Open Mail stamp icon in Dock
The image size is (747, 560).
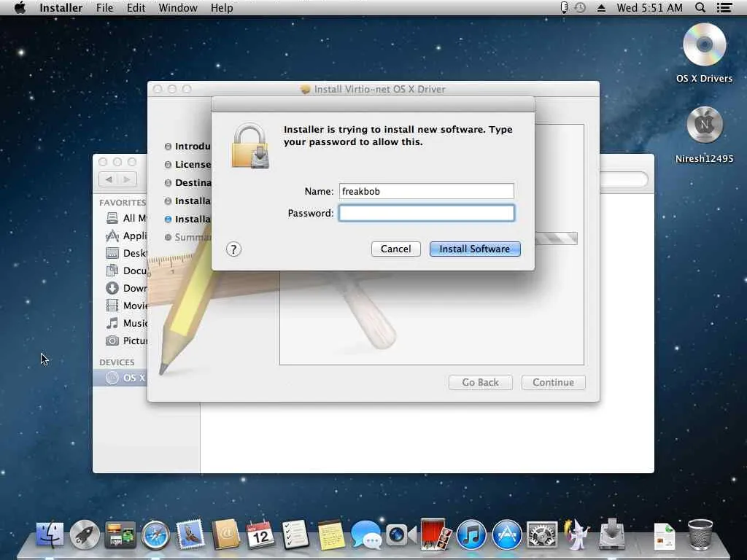(190, 534)
